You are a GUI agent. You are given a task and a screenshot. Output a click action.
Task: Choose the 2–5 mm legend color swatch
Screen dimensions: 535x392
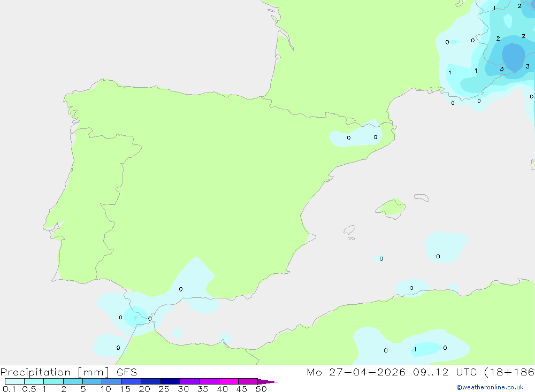[73, 381]
